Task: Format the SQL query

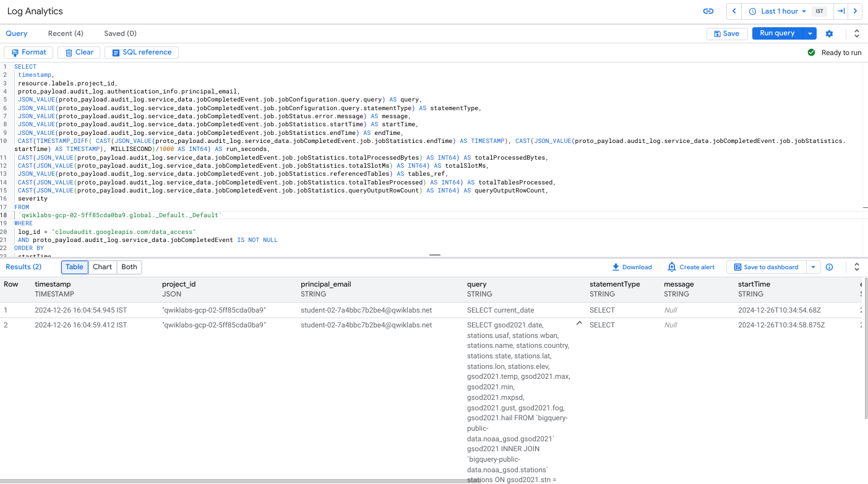Action: coord(28,53)
